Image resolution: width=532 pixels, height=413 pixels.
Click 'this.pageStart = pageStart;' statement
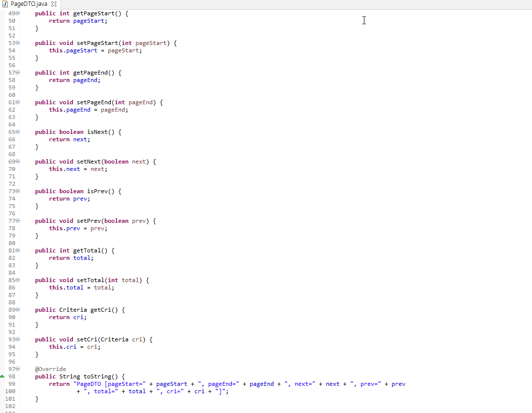[95, 50]
